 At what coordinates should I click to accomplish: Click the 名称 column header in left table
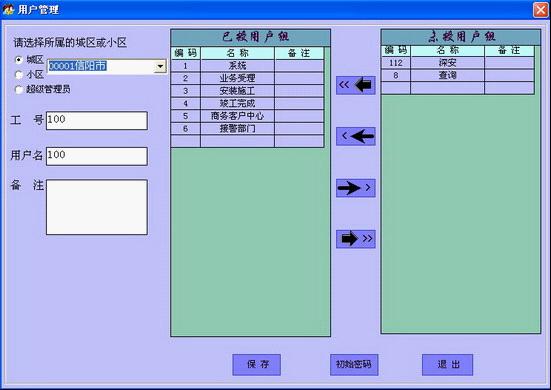point(238,53)
